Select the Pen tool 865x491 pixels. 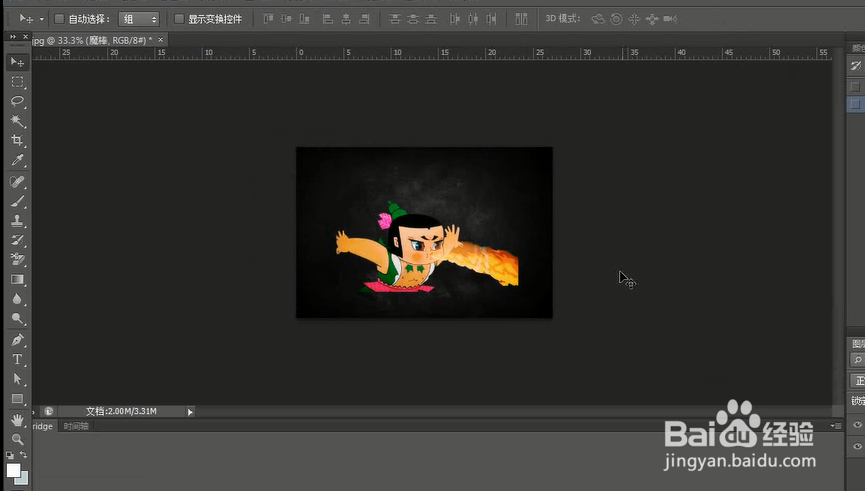(x=17, y=340)
